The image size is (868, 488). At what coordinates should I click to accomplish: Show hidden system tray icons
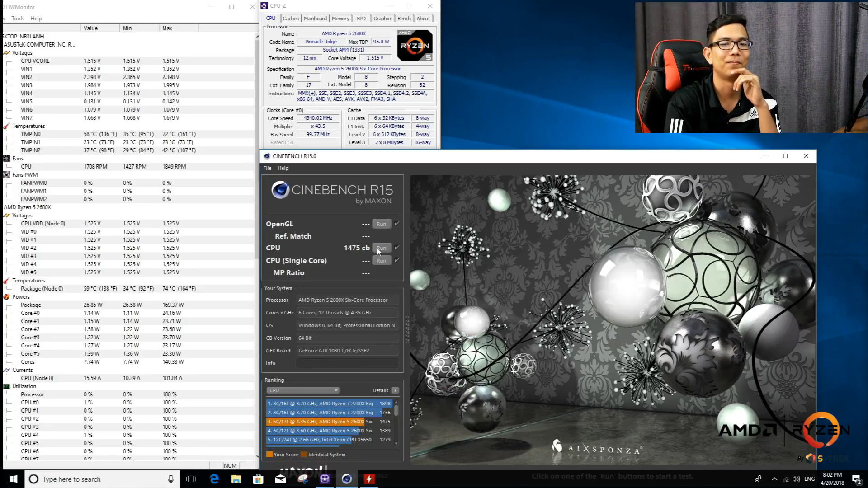click(774, 479)
